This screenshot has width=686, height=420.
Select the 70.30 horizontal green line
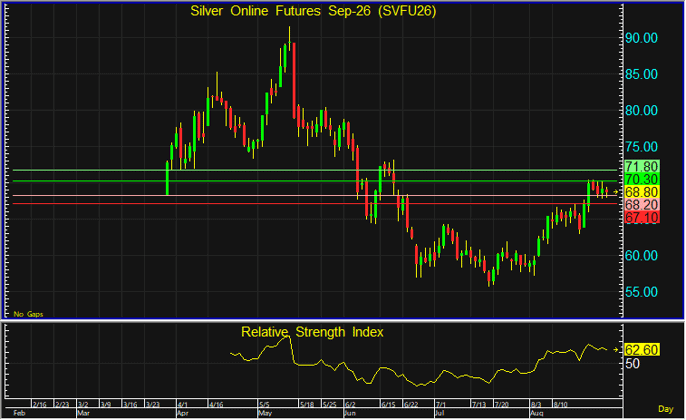pos(315,181)
